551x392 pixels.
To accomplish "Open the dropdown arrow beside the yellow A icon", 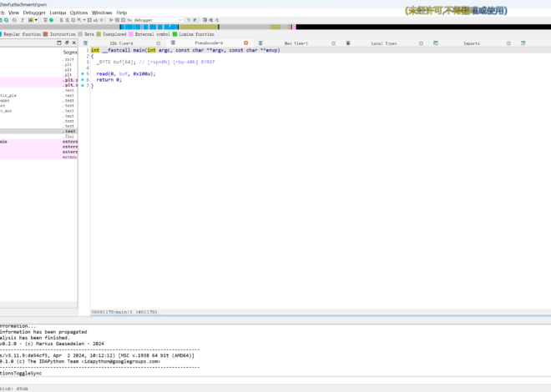I will pos(36,20).
